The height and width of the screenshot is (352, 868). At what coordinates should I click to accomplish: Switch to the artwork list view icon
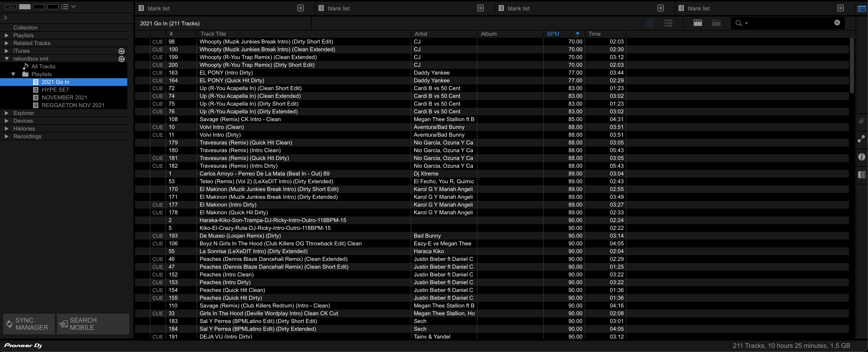pyautogui.click(x=668, y=23)
